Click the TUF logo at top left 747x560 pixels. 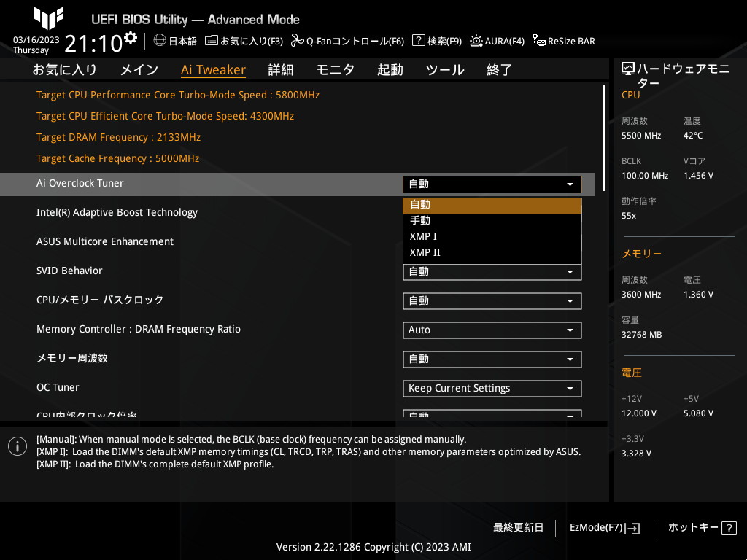point(48,18)
